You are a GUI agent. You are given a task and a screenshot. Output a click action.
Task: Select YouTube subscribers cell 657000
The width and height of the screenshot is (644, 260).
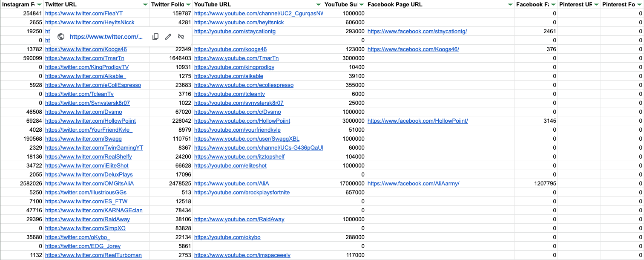point(345,192)
